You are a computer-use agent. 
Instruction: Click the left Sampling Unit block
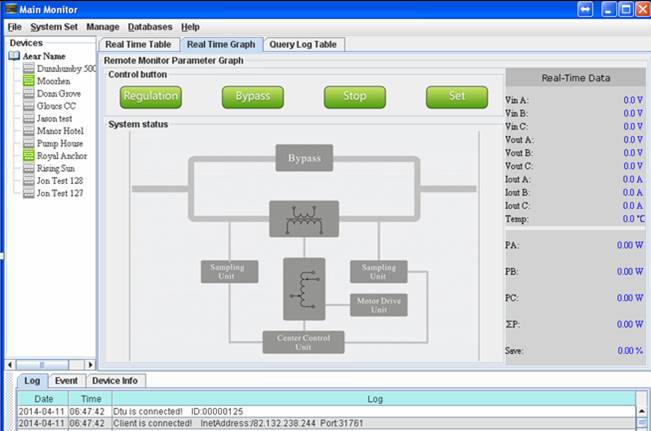pos(230,272)
